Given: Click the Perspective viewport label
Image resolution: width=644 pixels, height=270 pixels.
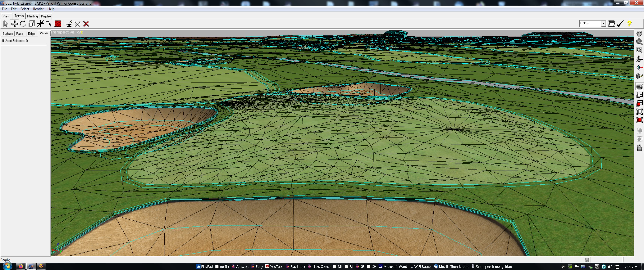Looking at the screenshot, I should 63,32.
